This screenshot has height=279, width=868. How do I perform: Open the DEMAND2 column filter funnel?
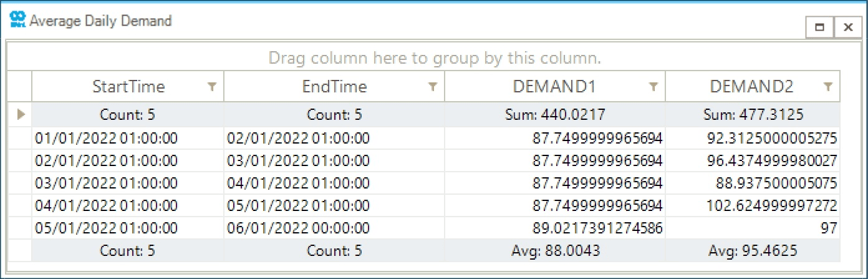pyautogui.click(x=827, y=87)
